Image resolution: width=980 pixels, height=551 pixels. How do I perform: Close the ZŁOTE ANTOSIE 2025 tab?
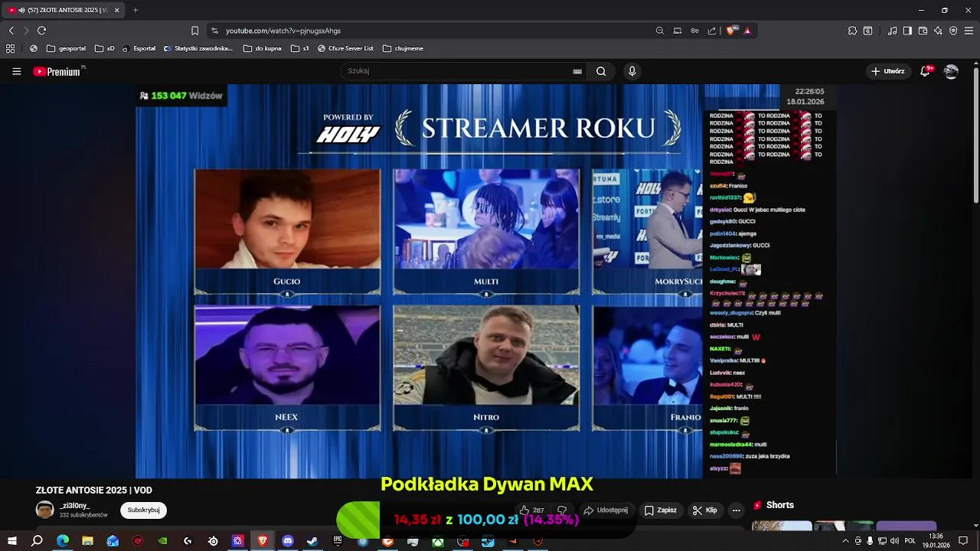pyautogui.click(x=116, y=10)
